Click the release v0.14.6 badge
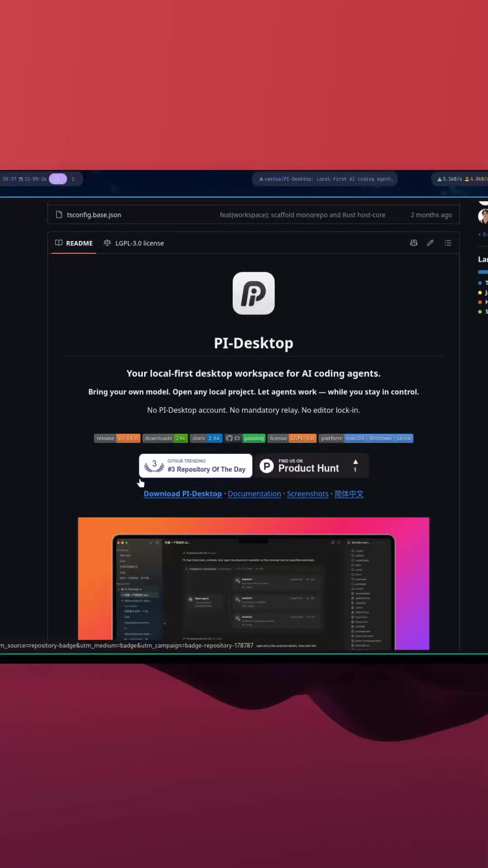This screenshot has height=868, width=488. 117,438
